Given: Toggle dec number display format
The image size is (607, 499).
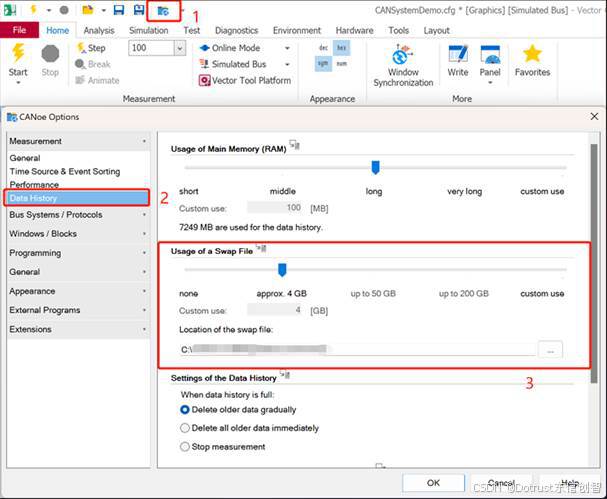Looking at the screenshot, I should (324, 48).
